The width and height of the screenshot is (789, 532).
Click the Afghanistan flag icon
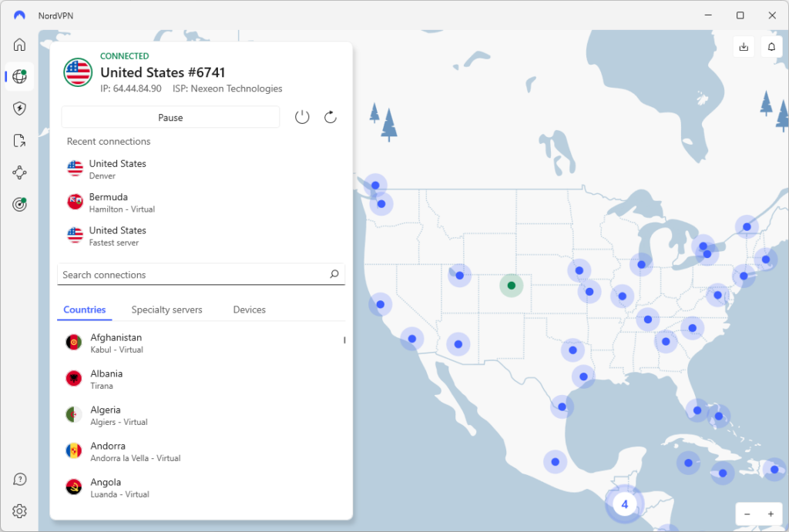[74, 343]
